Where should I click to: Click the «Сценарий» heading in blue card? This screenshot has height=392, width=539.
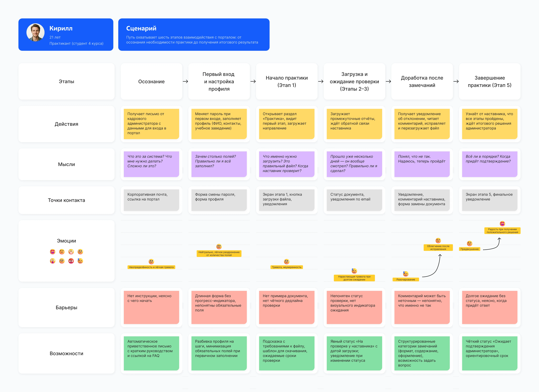[x=141, y=28]
